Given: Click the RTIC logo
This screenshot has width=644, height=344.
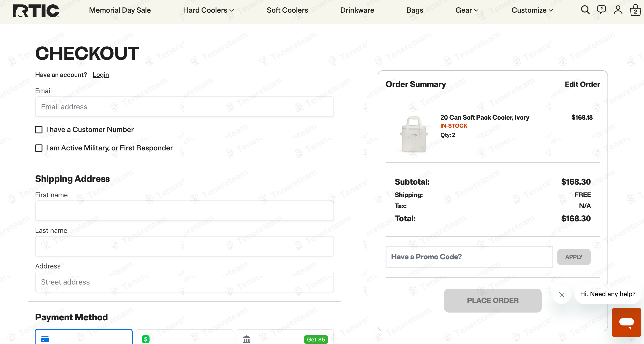Looking at the screenshot, I should click(36, 11).
